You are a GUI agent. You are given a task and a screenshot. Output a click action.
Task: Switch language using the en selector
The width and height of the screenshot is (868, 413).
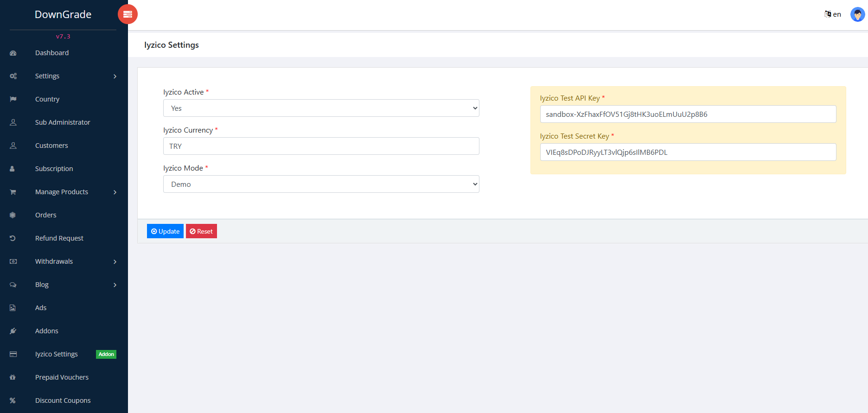click(x=833, y=14)
